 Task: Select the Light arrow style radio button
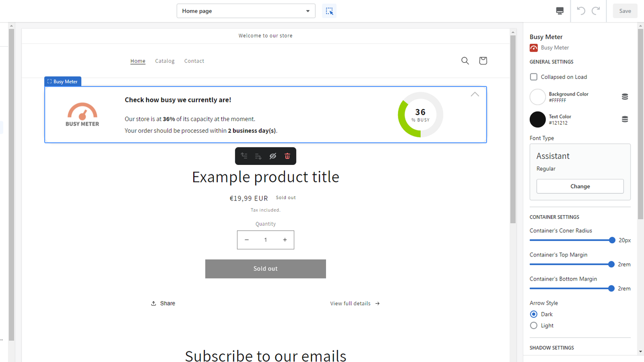[x=533, y=325]
